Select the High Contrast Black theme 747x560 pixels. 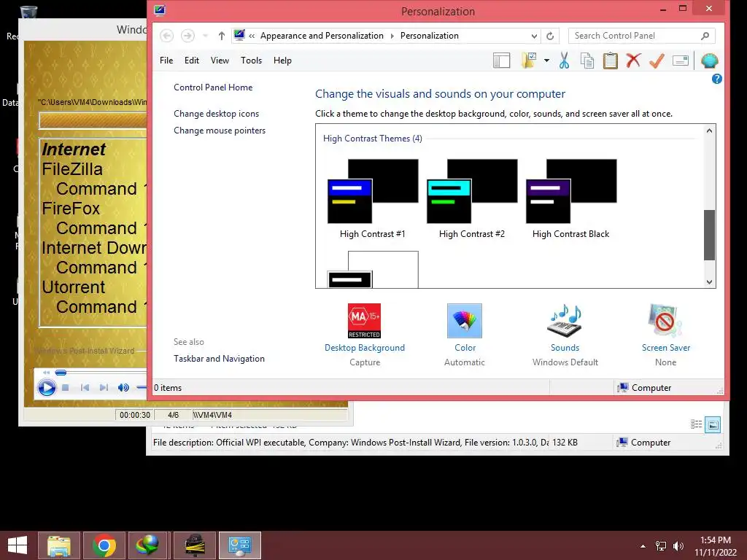click(x=570, y=198)
